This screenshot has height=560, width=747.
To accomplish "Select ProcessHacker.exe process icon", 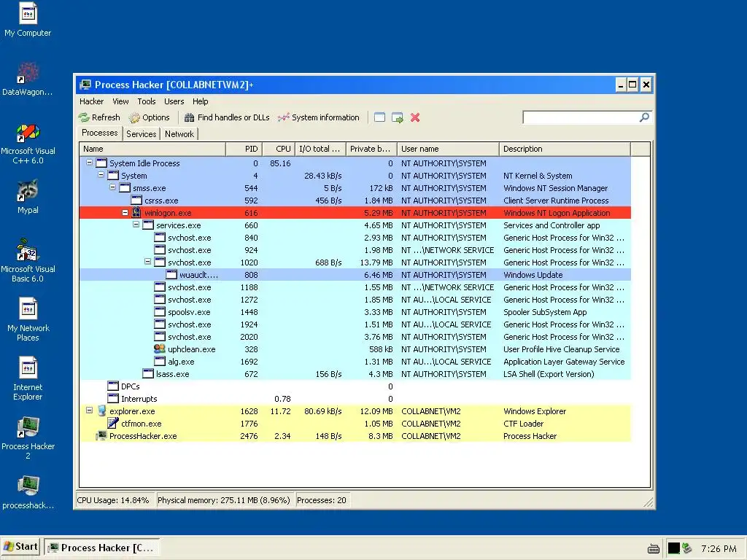I will 101,435.
